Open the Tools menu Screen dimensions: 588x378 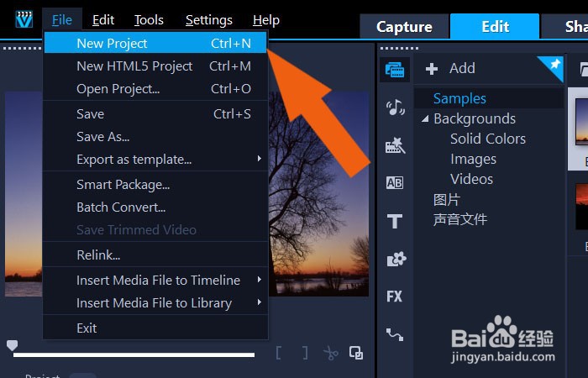[x=149, y=20]
